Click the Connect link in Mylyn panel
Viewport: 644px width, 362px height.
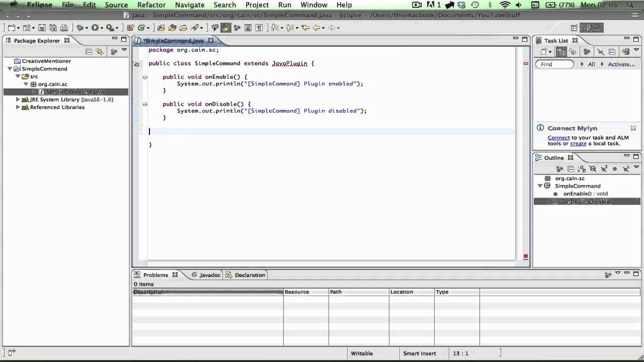[x=558, y=137]
